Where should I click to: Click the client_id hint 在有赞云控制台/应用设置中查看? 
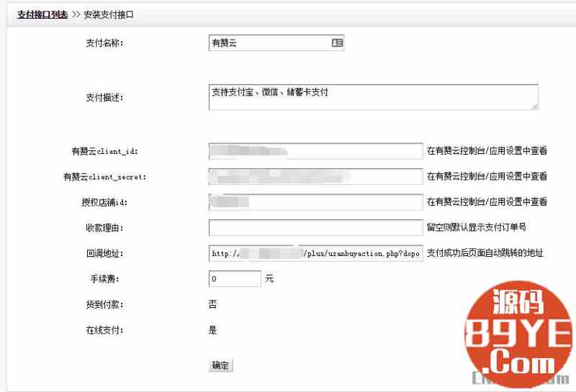[487, 150]
